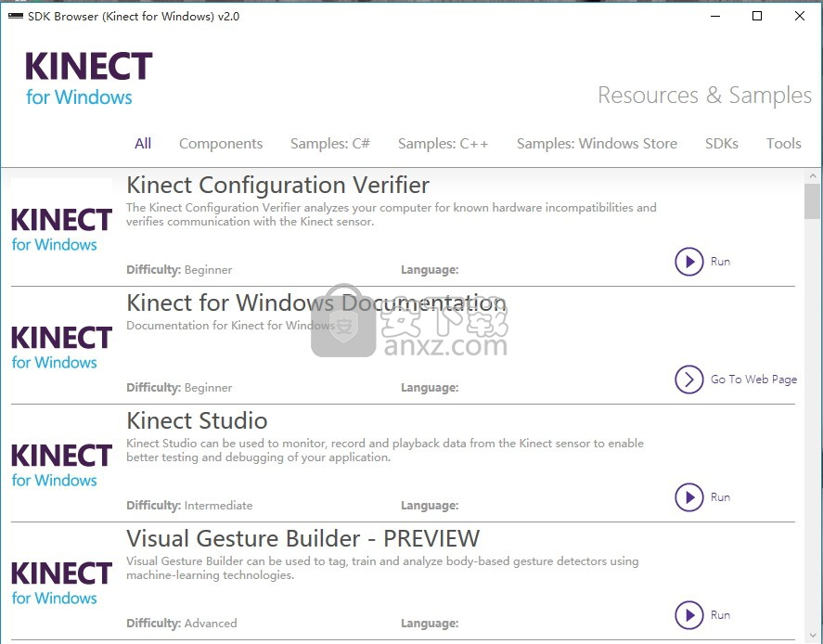Image resolution: width=823 pixels, height=644 pixels.
Task: Click the Run label for Kinect Configuration Verifier
Action: pyautogui.click(x=720, y=262)
